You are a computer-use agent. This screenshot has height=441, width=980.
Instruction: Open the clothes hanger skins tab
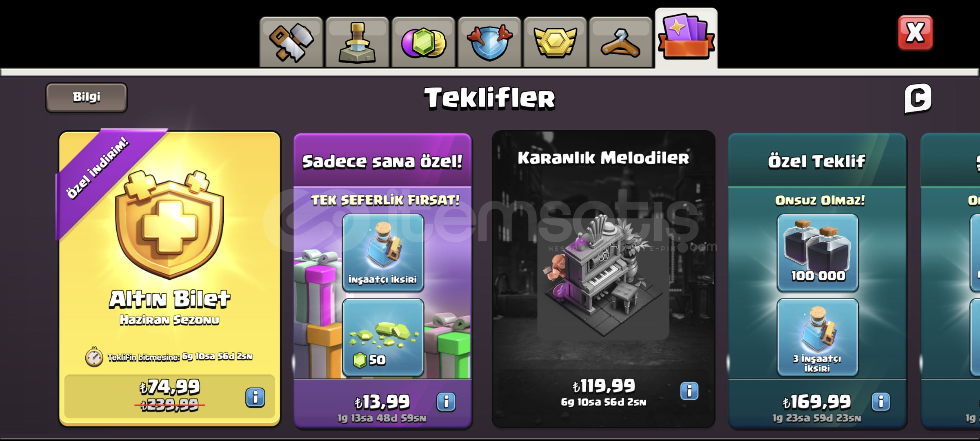[621, 42]
